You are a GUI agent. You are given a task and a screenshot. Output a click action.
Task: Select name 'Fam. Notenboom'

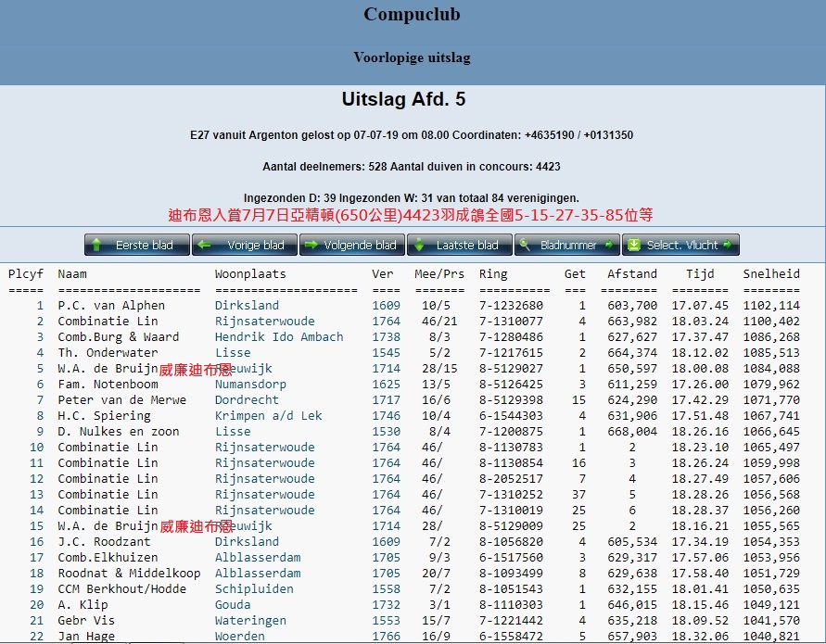(x=108, y=385)
